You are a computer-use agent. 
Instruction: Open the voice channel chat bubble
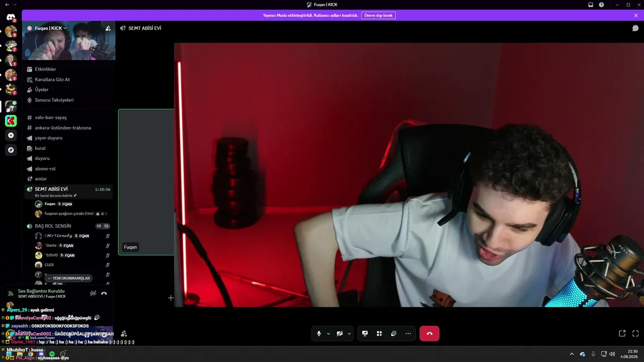point(635,28)
